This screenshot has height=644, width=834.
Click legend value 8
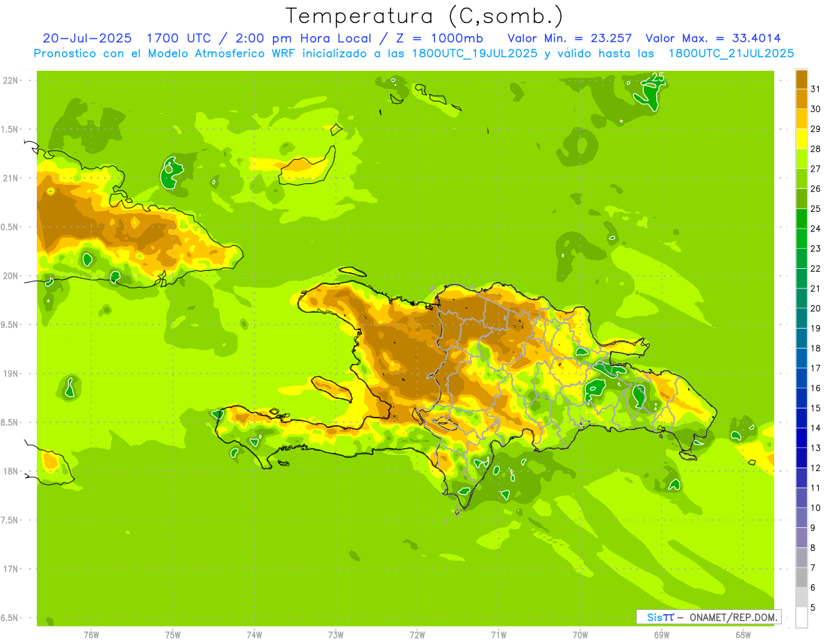click(813, 548)
